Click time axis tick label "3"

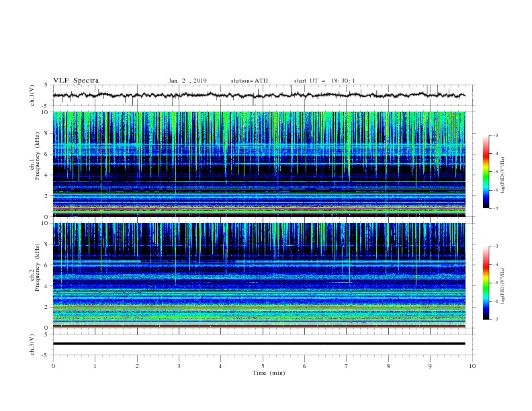(179, 366)
